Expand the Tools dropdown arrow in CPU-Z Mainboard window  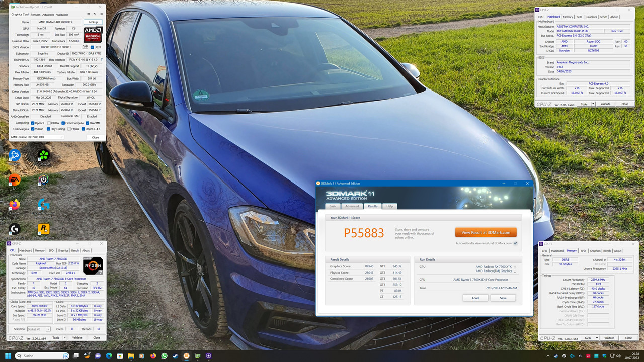coord(593,104)
